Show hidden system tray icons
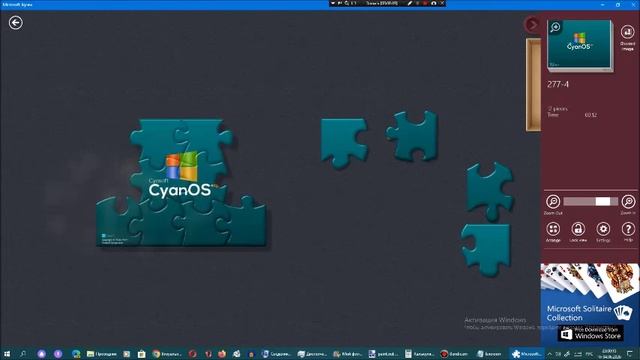Viewport: 640px width, 360px height. pyautogui.click(x=549, y=354)
